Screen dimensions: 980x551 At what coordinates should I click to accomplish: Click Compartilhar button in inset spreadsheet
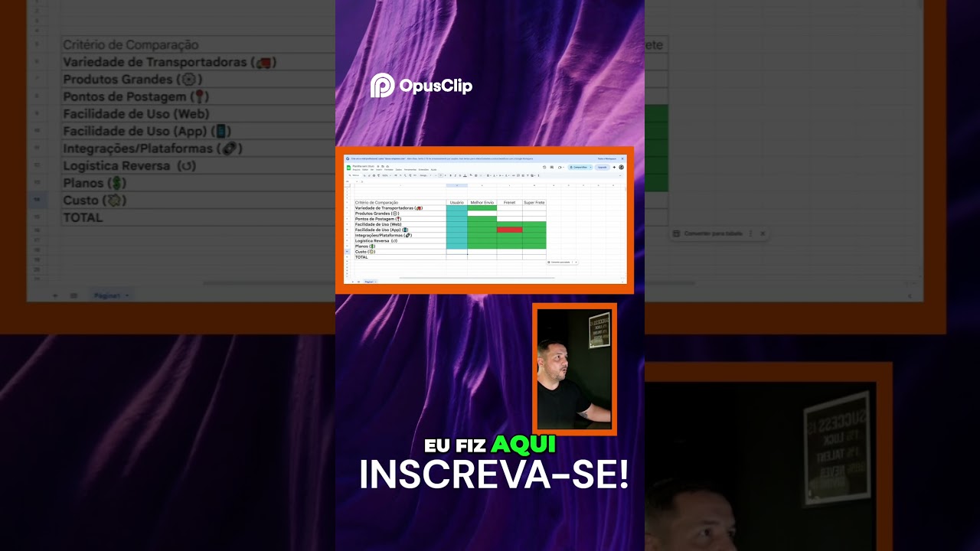[580, 167]
